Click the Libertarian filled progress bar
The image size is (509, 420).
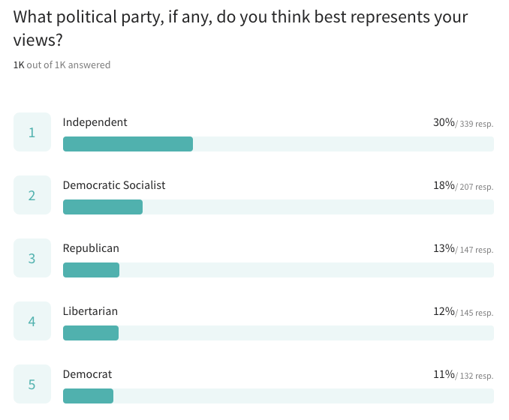tap(91, 333)
